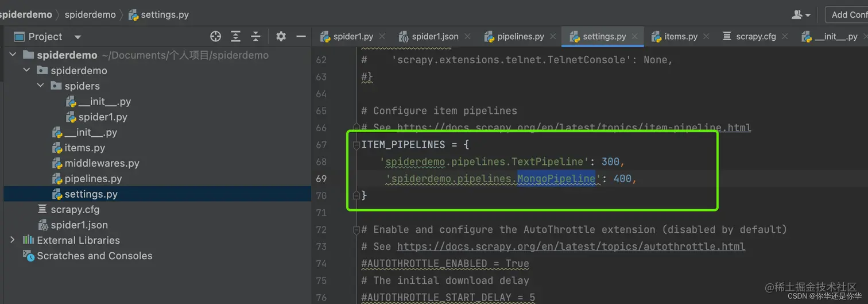This screenshot has width=868, height=304.
Task: Close the pipelines.py tab
Action: click(x=553, y=36)
